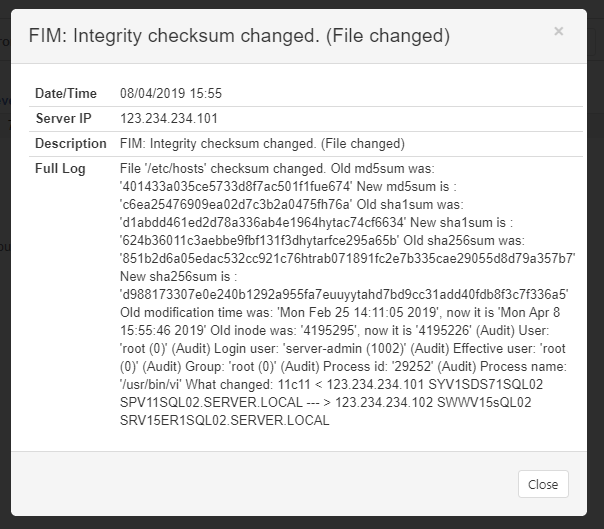Click the new sha1sum hash starting 624b360

click(x=260, y=240)
